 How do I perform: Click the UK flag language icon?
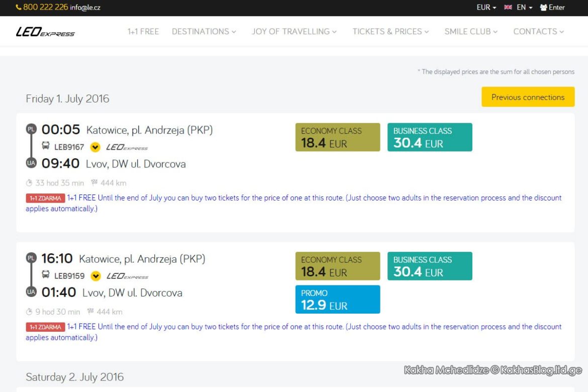coord(508,8)
